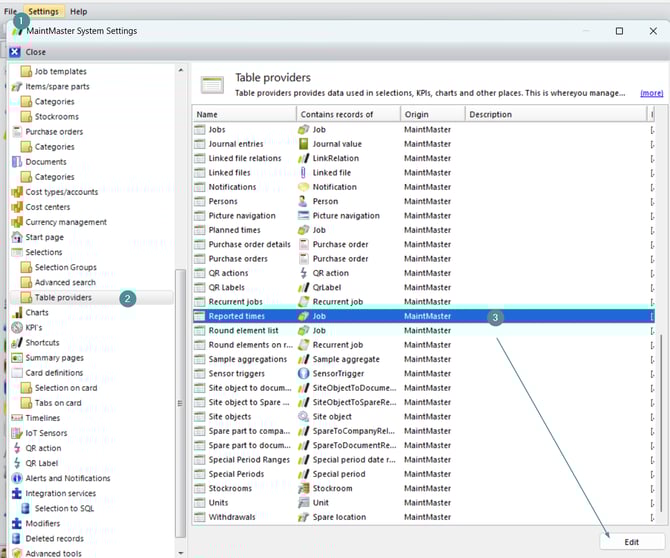This screenshot has width=670, height=558.
Task: Open the Help menu
Action: (78, 11)
